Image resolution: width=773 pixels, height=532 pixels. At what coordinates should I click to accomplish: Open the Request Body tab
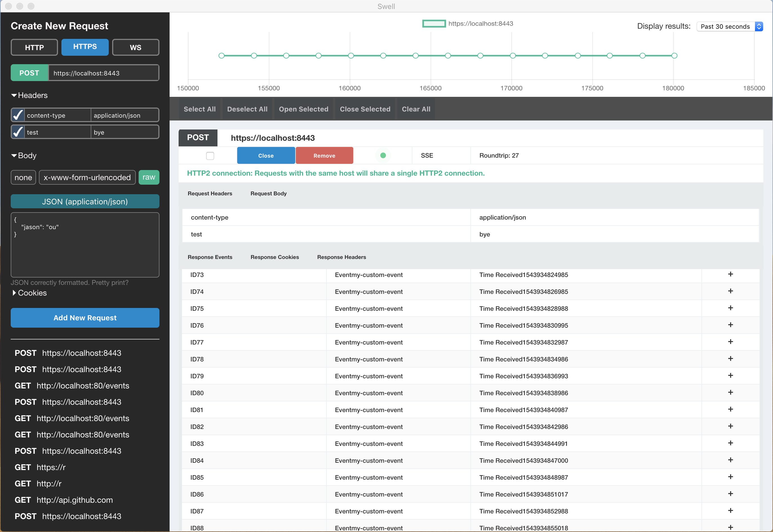click(x=268, y=193)
